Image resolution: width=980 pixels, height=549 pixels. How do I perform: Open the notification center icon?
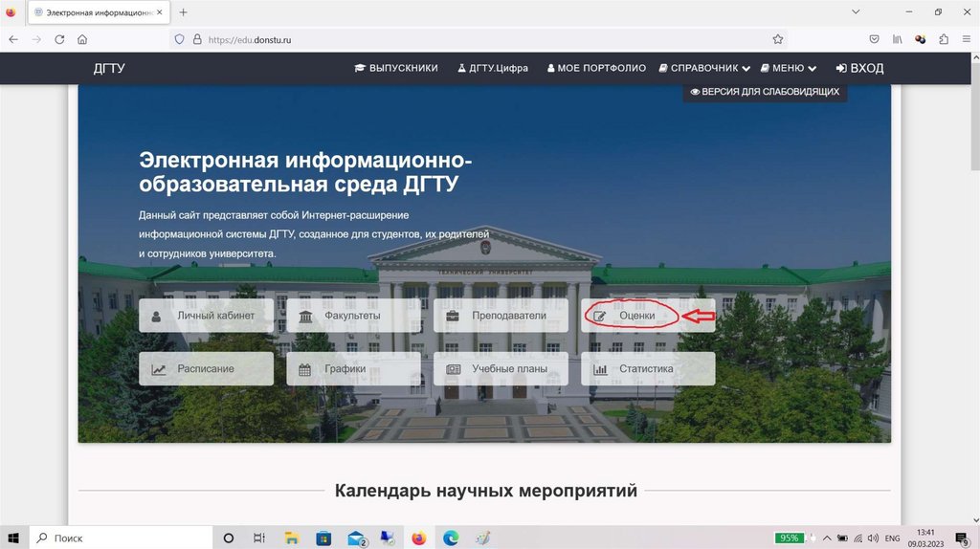(962, 538)
